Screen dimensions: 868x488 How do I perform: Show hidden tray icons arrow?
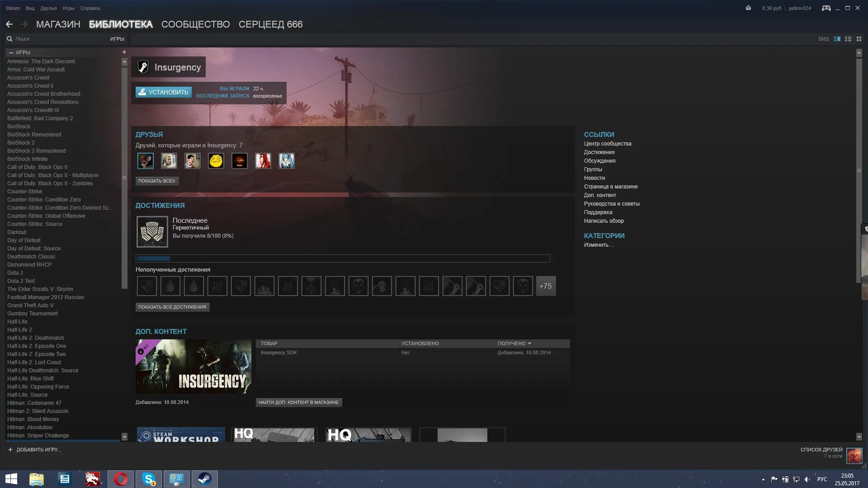coord(763,479)
